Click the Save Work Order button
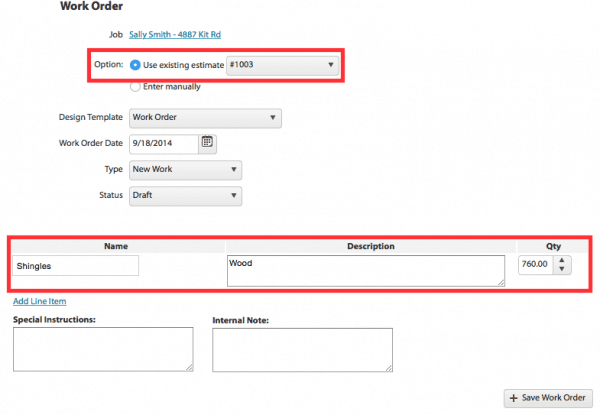 click(x=548, y=398)
